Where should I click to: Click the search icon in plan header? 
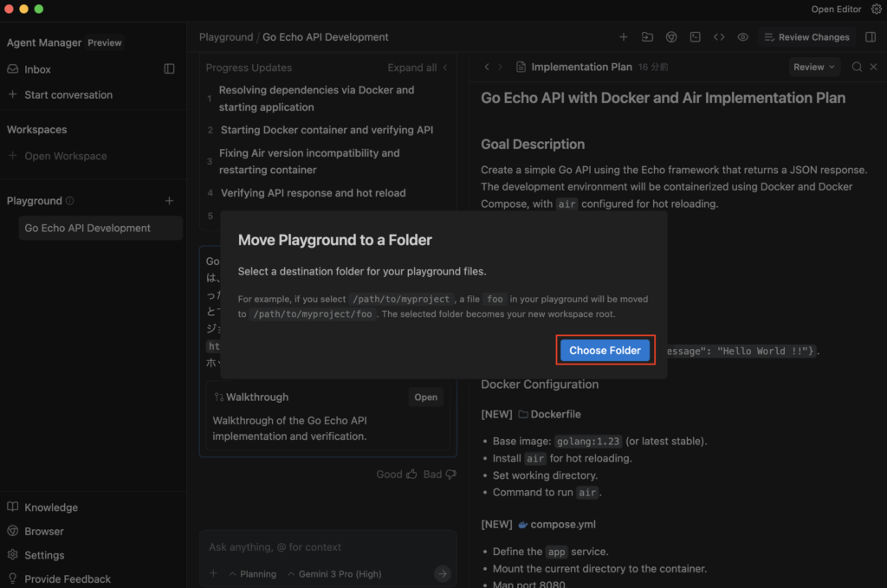click(857, 67)
